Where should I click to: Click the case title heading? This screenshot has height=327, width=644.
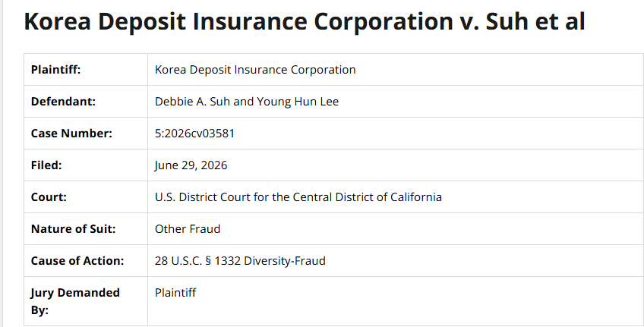pyautogui.click(x=305, y=21)
